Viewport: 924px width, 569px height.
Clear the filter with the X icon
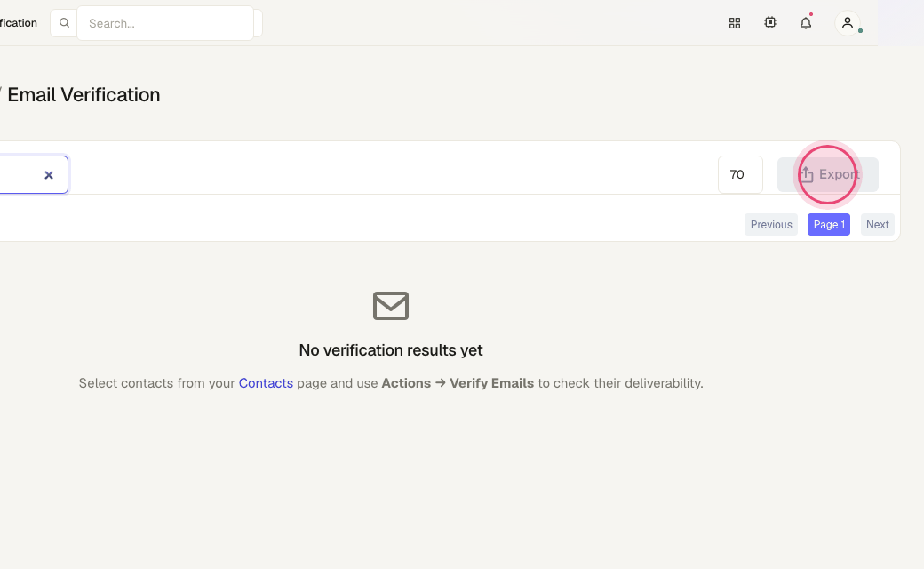49,175
